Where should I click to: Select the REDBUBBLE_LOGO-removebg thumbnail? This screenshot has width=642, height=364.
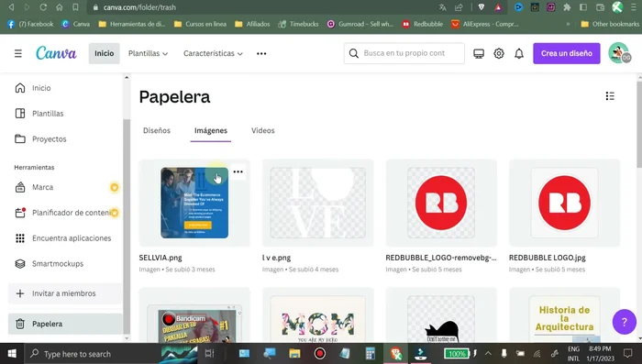pyautogui.click(x=441, y=203)
